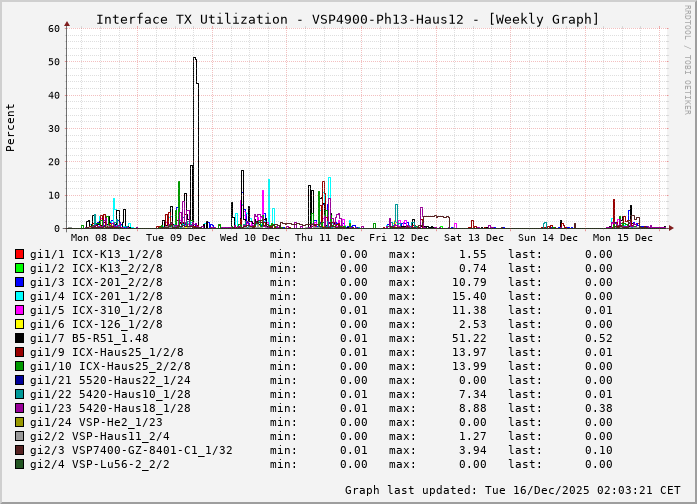Click the Tue 09 Dec axis label
The width and height of the screenshot is (697, 504).
click(175, 238)
